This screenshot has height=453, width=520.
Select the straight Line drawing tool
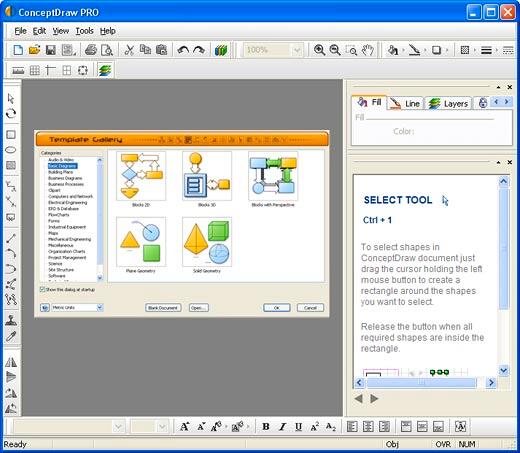11,238
